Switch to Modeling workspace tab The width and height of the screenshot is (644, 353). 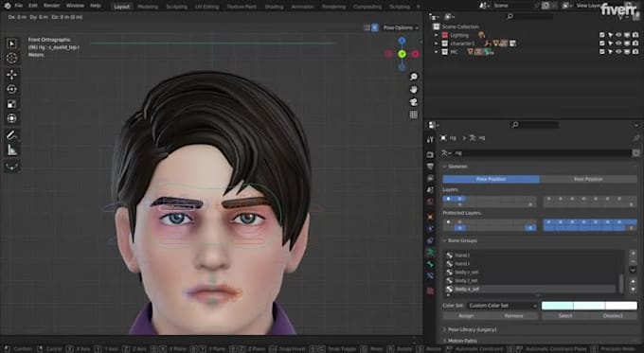pos(148,7)
